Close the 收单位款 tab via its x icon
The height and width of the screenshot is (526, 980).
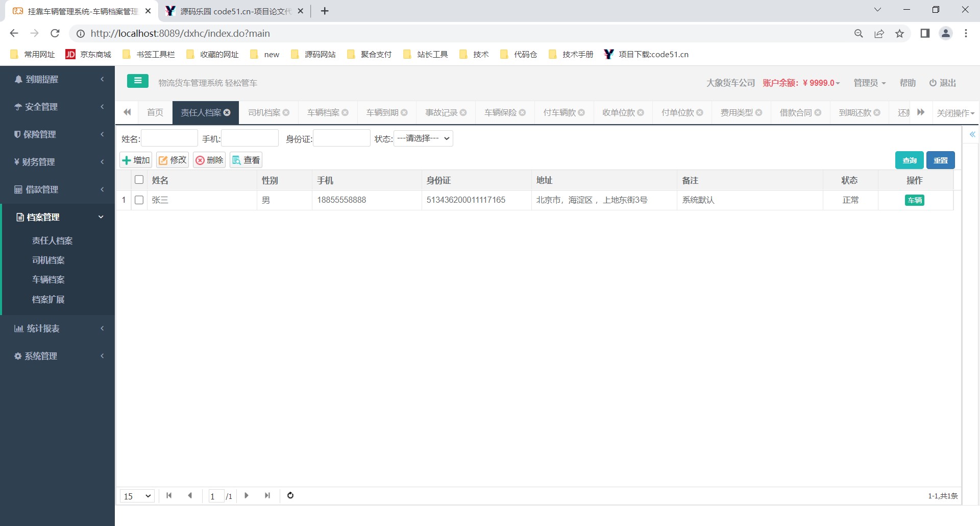(x=641, y=112)
